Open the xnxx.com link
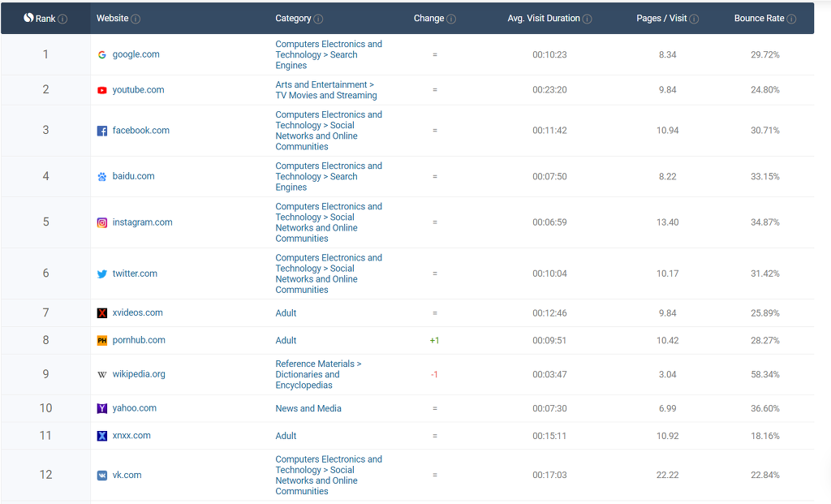 click(x=131, y=435)
